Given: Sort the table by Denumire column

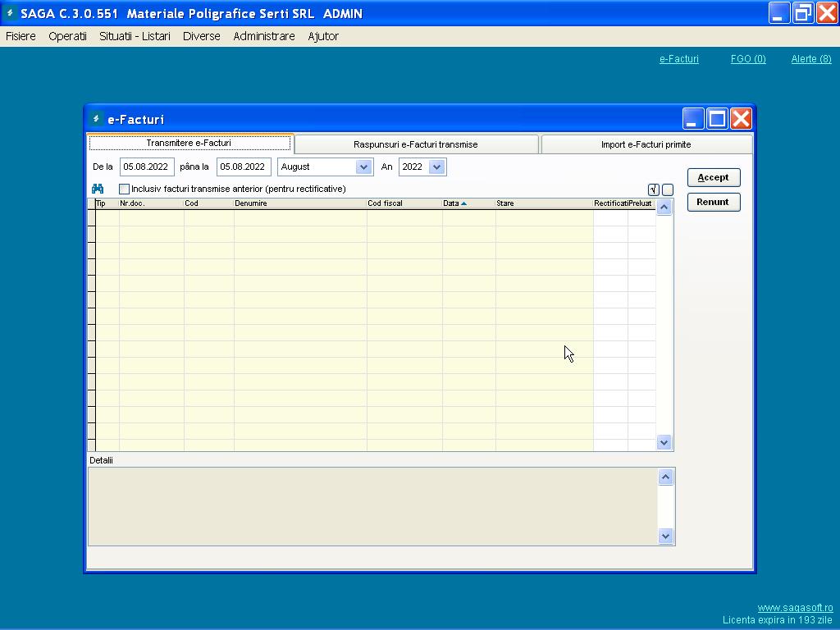Looking at the screenshot, I should (x=300, y=203).
